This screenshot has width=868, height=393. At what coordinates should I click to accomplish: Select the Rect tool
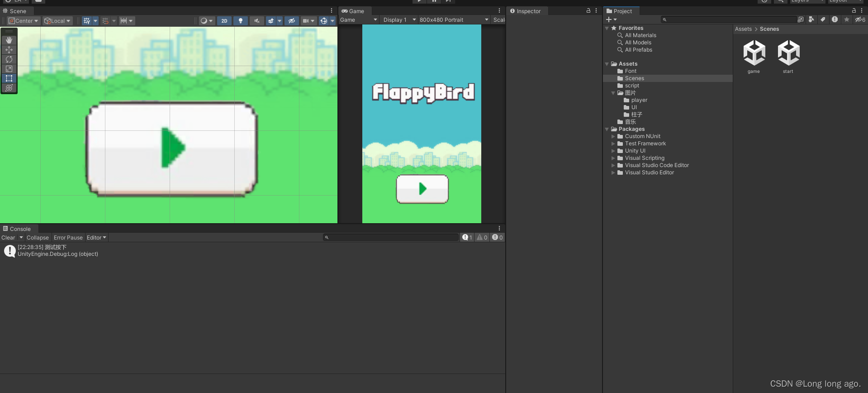(x=9, y=78)
